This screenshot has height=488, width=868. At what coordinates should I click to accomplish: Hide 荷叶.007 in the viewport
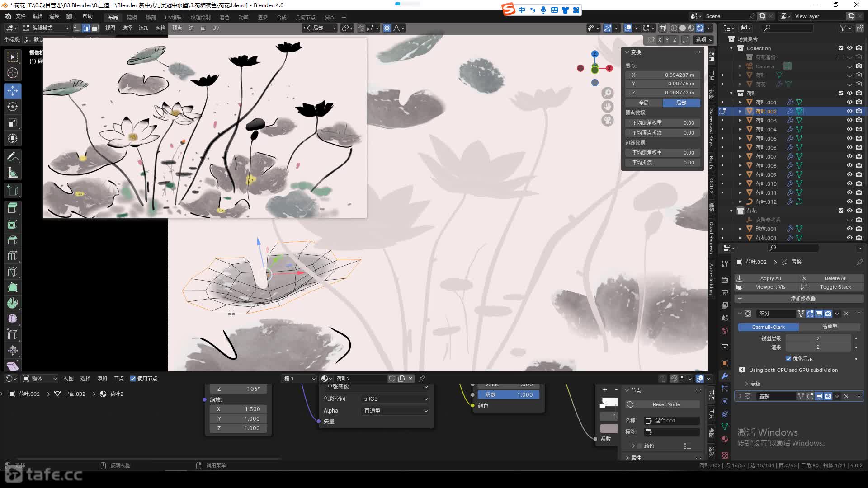click(849, 156)
